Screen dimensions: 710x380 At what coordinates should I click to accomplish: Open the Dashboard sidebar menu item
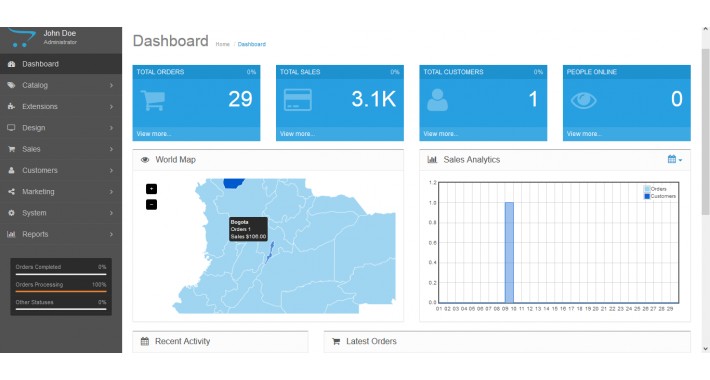61,64
